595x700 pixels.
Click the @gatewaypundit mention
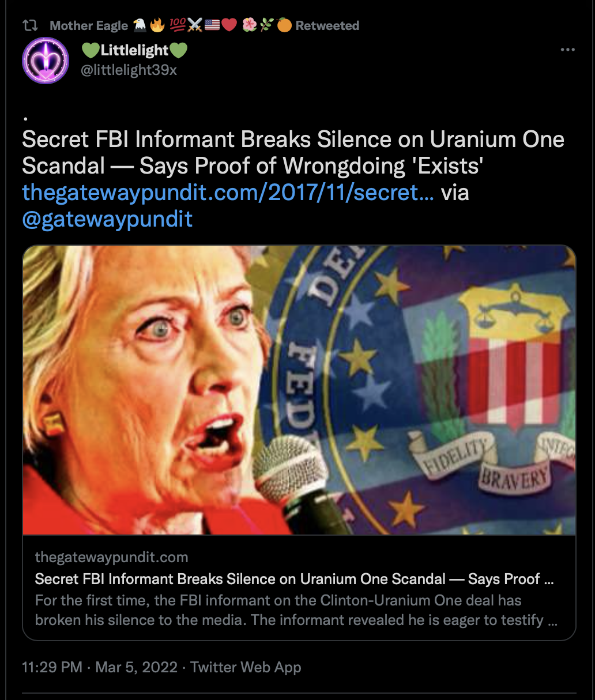(107, 220)
